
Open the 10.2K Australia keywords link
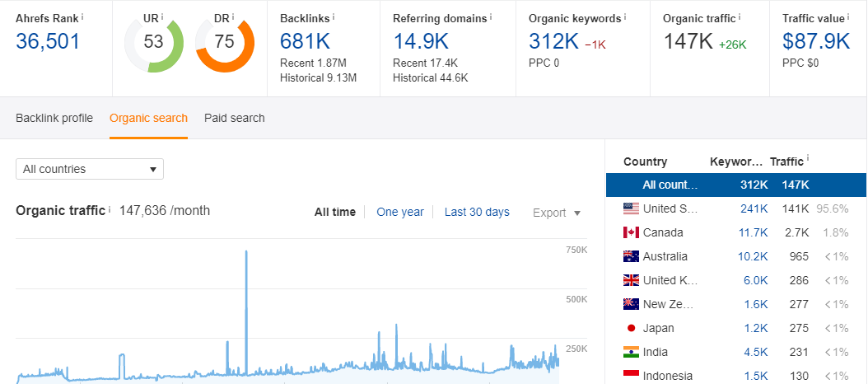(753, 256)
